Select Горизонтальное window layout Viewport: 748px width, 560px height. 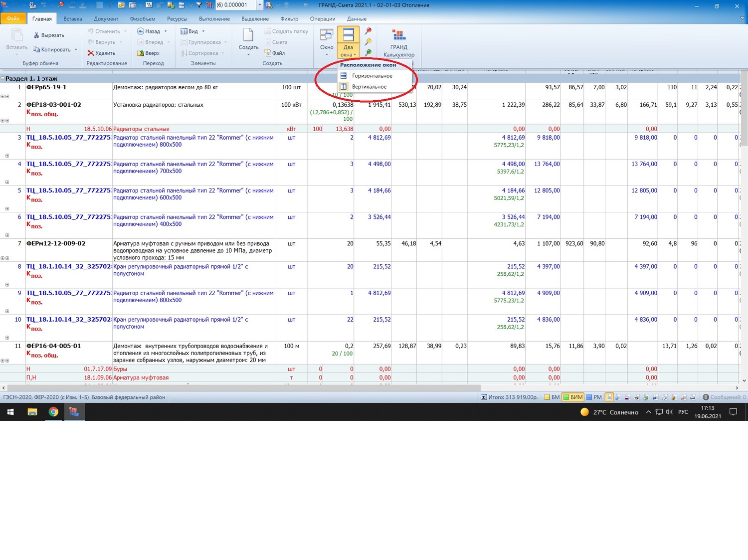(x=372, y=76)
